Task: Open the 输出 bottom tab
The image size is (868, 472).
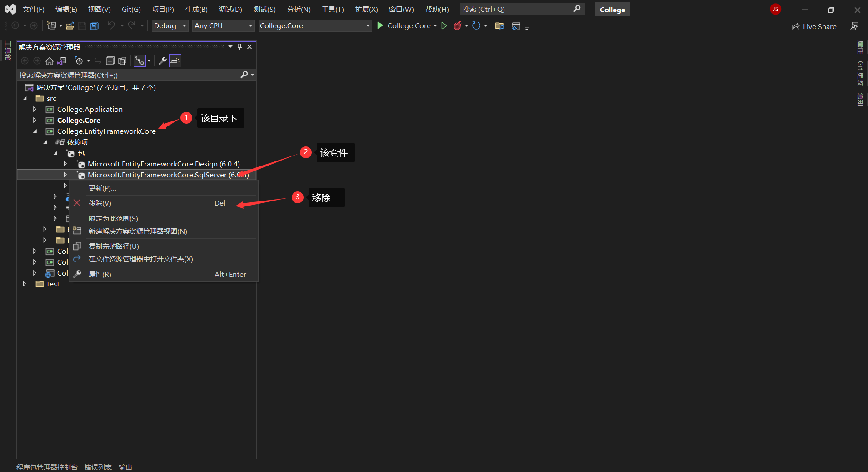Action: [125, 467]
